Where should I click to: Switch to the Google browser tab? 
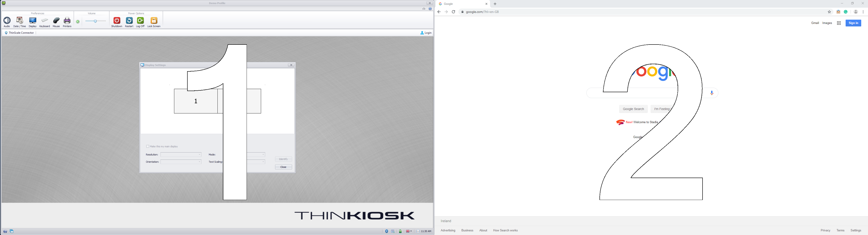coord(463,4)
